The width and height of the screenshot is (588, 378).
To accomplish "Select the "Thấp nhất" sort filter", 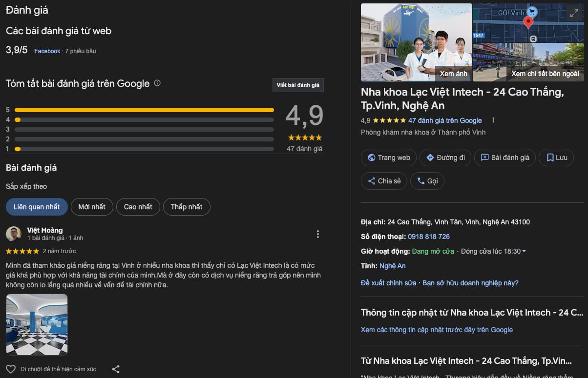I will point(187,207).
